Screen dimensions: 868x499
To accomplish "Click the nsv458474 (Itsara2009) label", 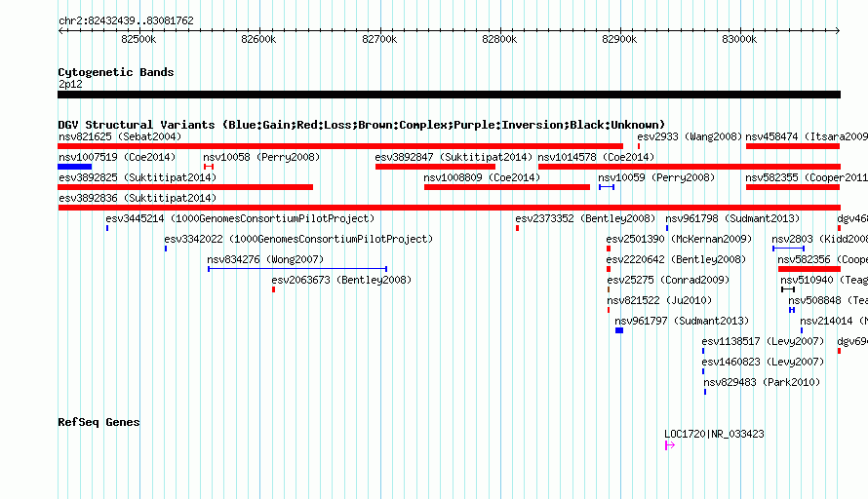I will click(806, 136).
